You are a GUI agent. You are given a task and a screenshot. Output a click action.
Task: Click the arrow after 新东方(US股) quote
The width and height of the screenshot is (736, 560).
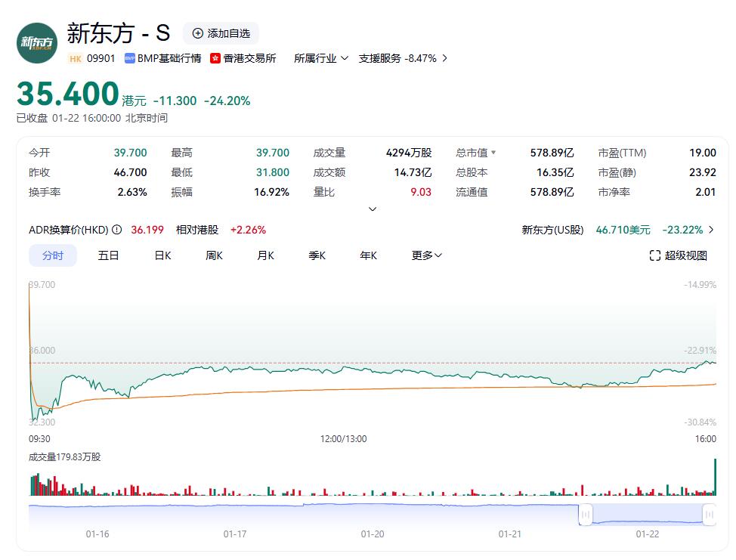point(712,230)
